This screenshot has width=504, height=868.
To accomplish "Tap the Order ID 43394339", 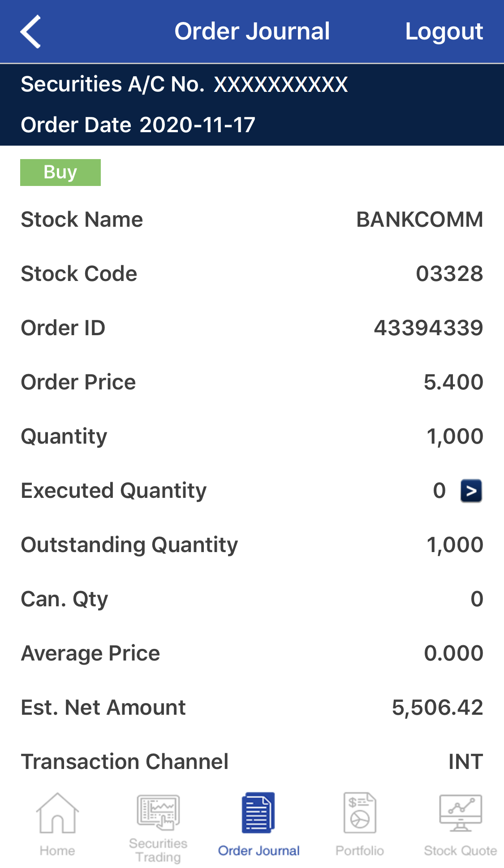I will pyautogui.click(x=428, y=328).
